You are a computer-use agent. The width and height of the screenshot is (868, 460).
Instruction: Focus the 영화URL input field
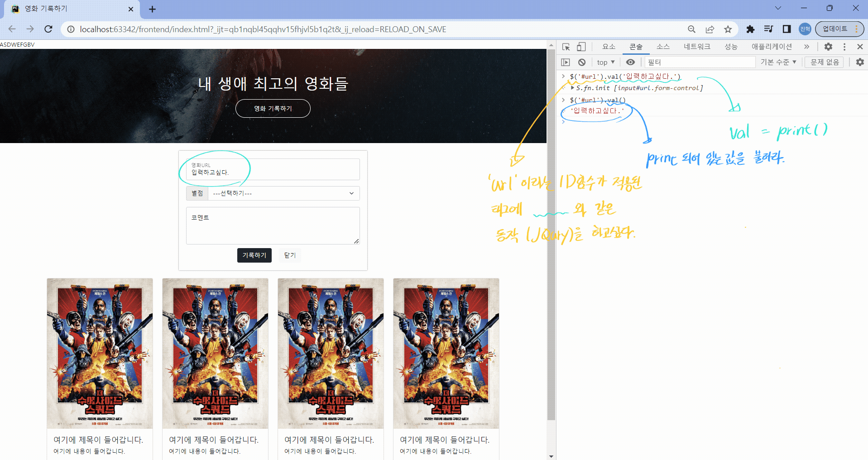(x=273, y=169)
